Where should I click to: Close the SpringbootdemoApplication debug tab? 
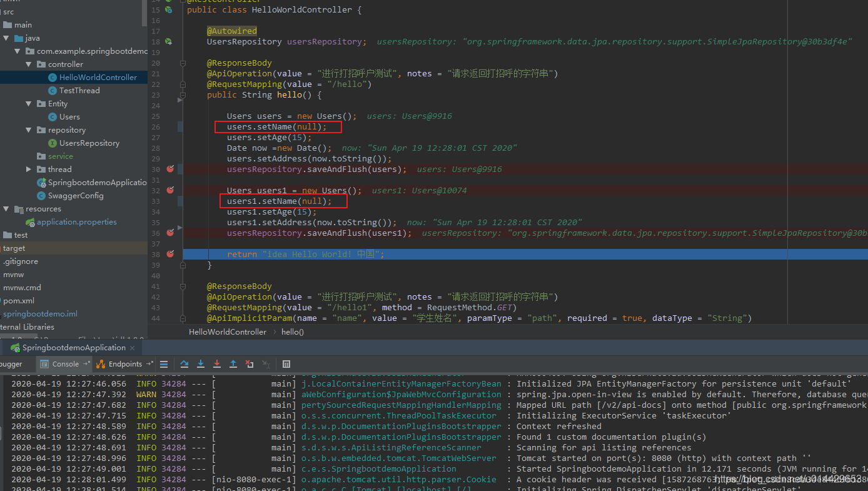[x=133, y=348]
